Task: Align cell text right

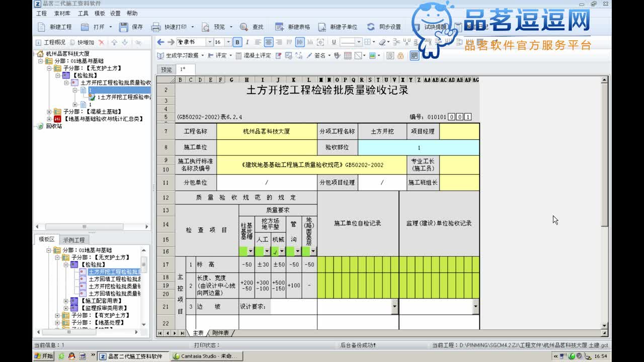Action: [279, 42]
